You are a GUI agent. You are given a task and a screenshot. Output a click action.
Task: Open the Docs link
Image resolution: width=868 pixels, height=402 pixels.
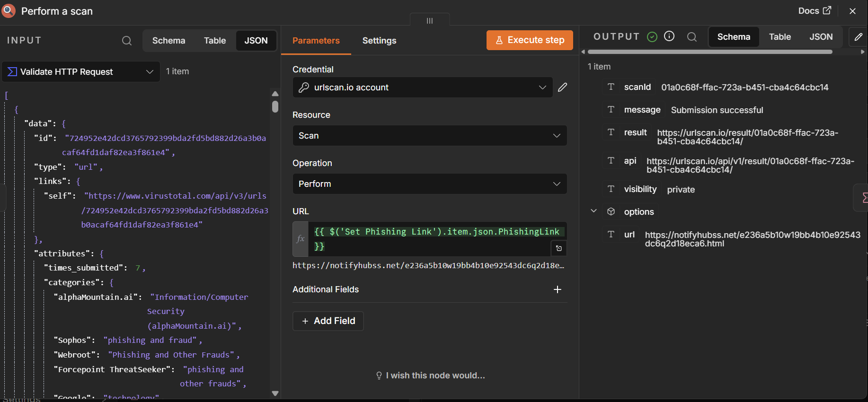815,11
